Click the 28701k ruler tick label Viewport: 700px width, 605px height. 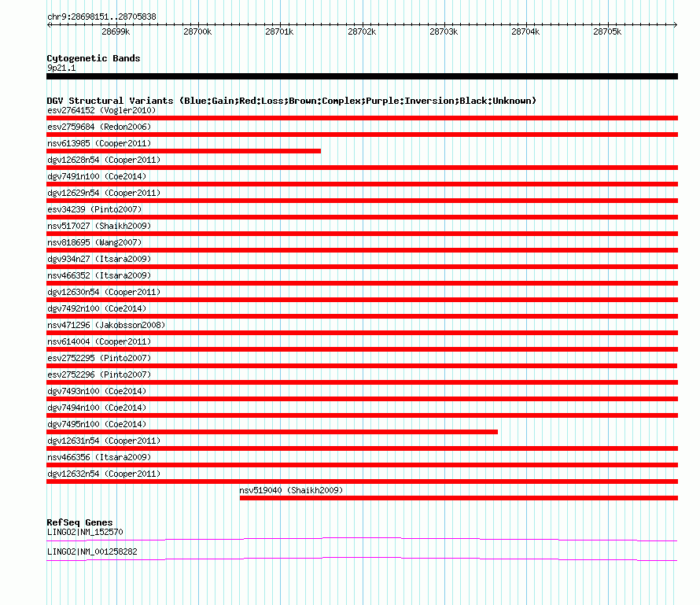279,31
